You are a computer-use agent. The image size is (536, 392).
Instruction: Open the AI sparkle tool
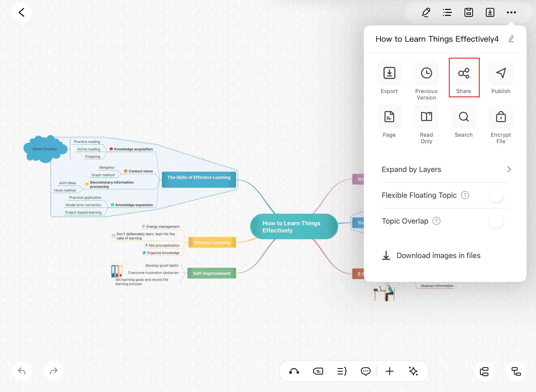(x=413, y=371)
